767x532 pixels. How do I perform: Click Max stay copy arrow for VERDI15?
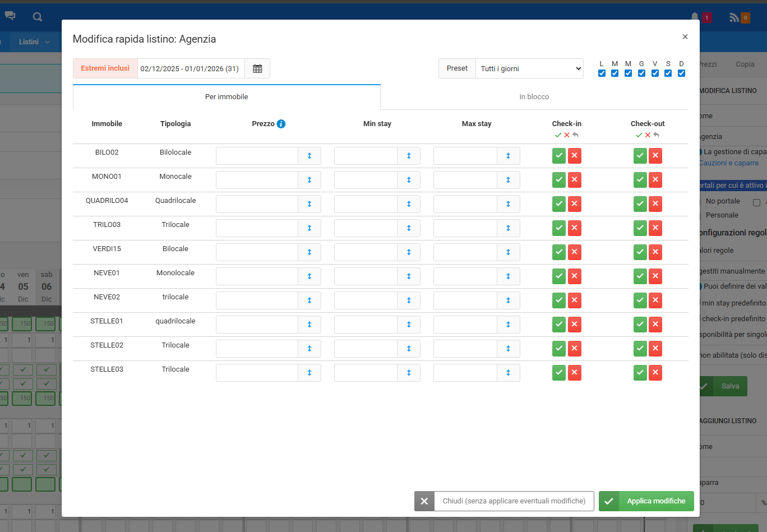(508, 252)
